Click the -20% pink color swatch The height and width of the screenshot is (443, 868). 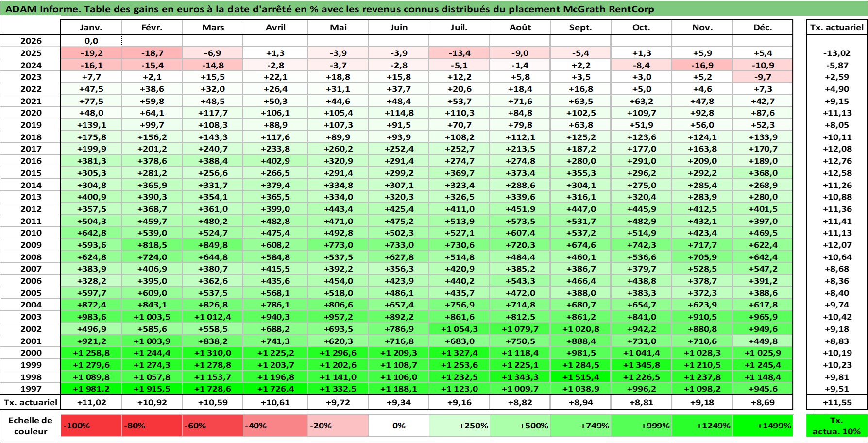[x=338, y=426]
